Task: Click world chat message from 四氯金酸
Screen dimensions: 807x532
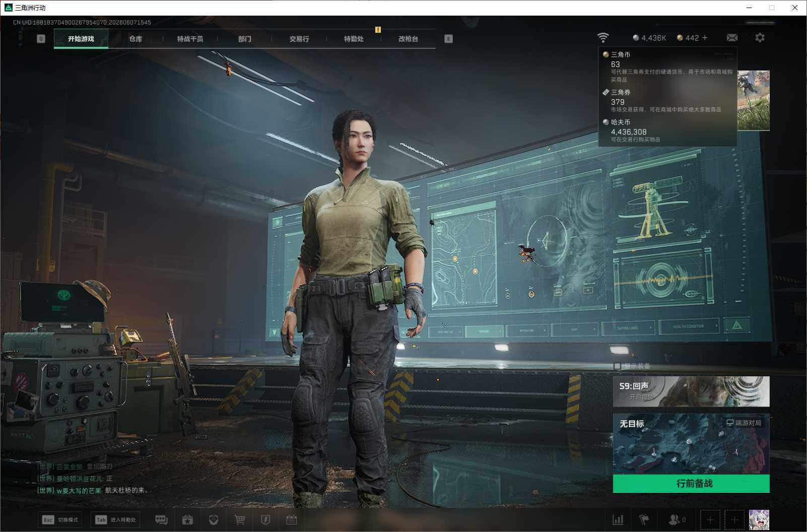Action: point(75,467)
